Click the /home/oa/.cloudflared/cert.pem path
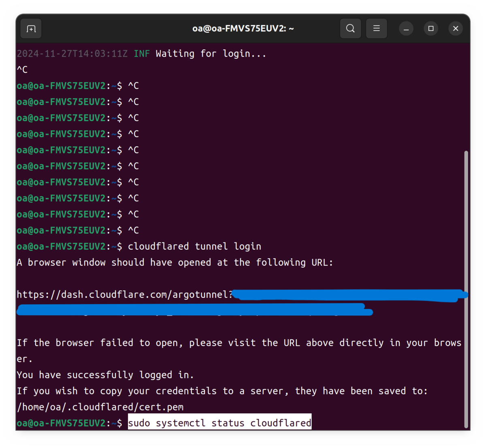The height and width of the screenshot is (448, 486). pos(100,407)
